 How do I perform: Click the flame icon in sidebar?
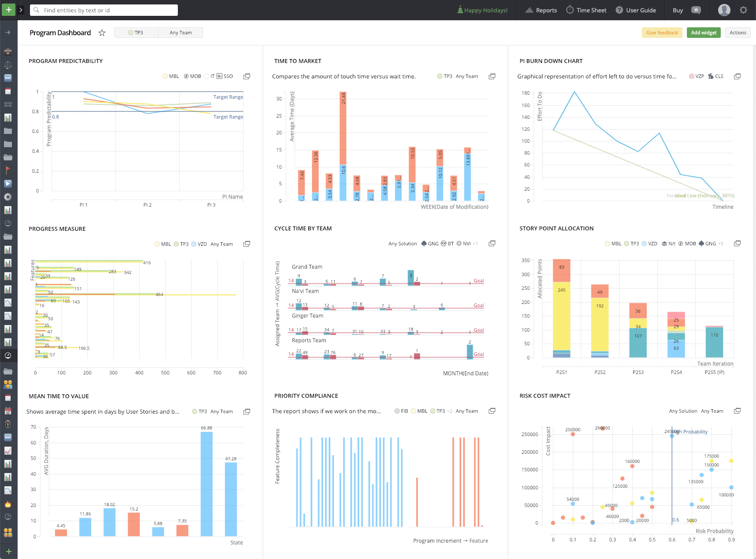tap(8, 503)
